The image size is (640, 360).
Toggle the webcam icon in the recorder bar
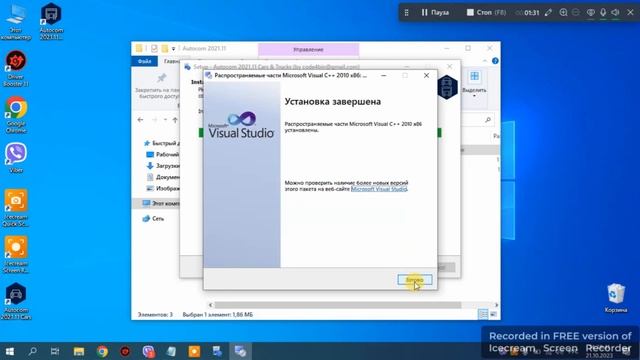tap(591, 13)
